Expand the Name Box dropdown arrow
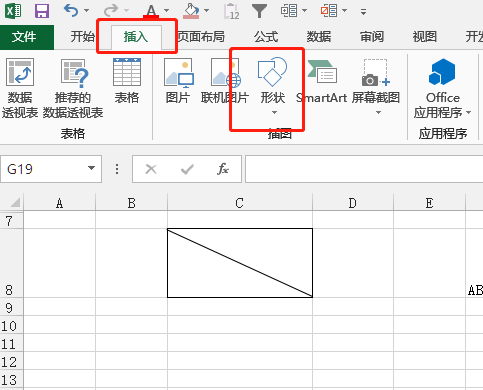 [91, 168]
